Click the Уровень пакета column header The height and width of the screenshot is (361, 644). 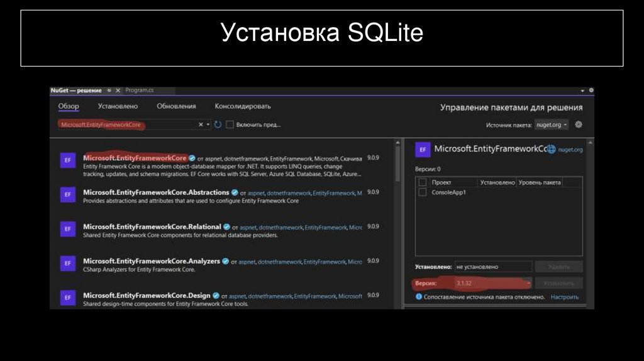point(539,182)
